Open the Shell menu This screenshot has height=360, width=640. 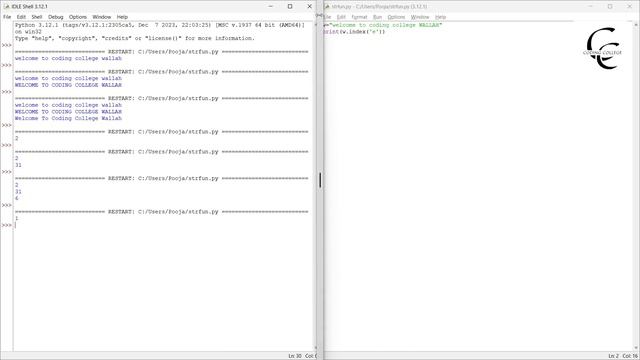[37, 17]
